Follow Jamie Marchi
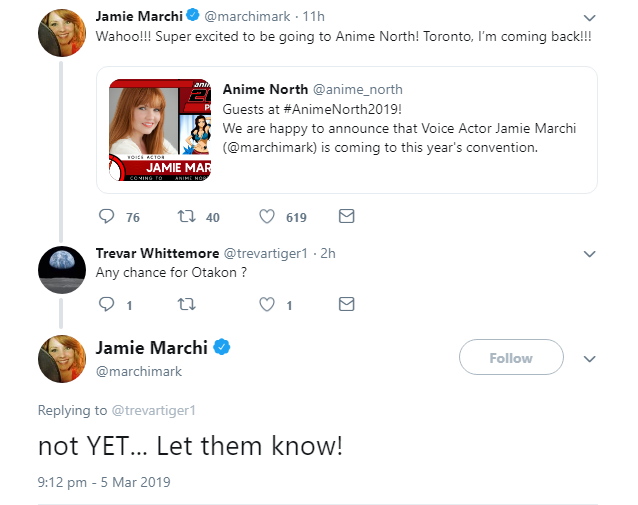The height and width of the screenshot is (505, 638). tap(511, 357)
